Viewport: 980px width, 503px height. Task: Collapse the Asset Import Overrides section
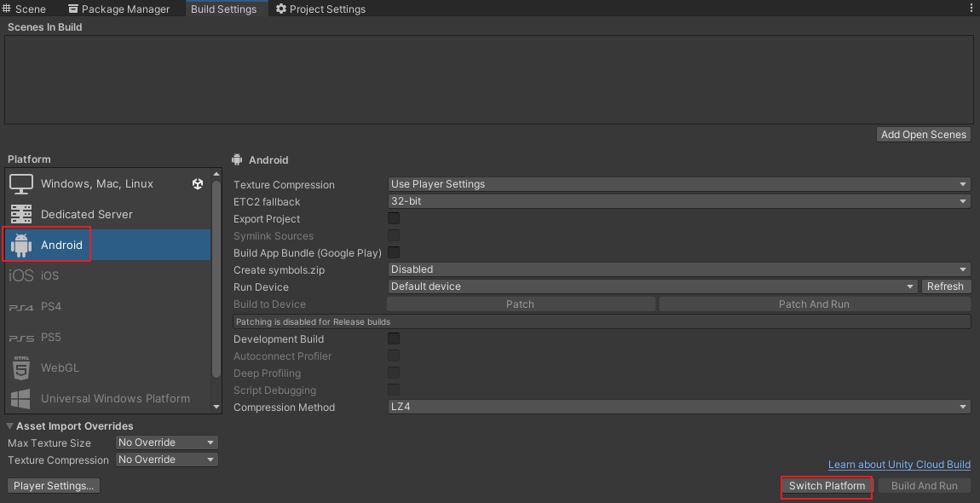pos(9,425)
